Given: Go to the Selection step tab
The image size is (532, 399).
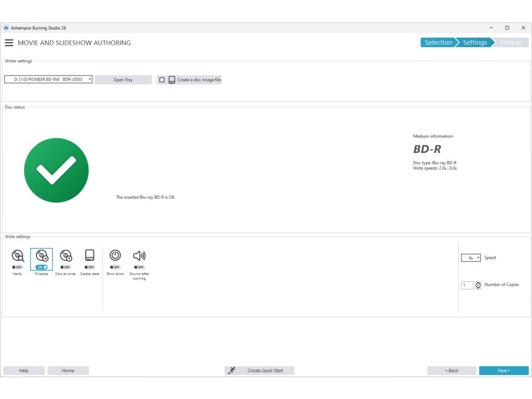Looking at the screenshot, I should click(438, 43).
